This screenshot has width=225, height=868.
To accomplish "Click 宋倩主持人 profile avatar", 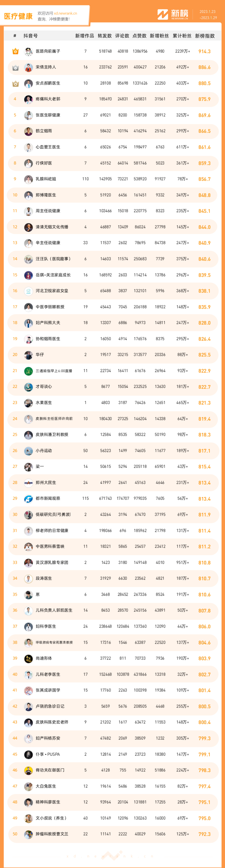I will pyautogui.click(x=29, y=67).
